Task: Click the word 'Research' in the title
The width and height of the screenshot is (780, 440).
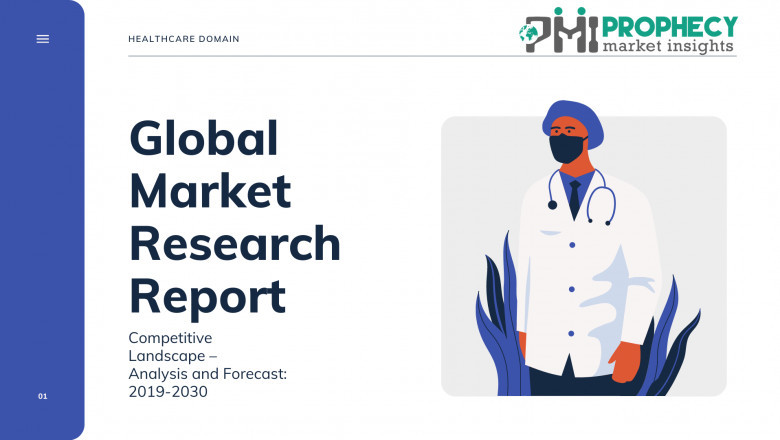Action: click(235, 243)
